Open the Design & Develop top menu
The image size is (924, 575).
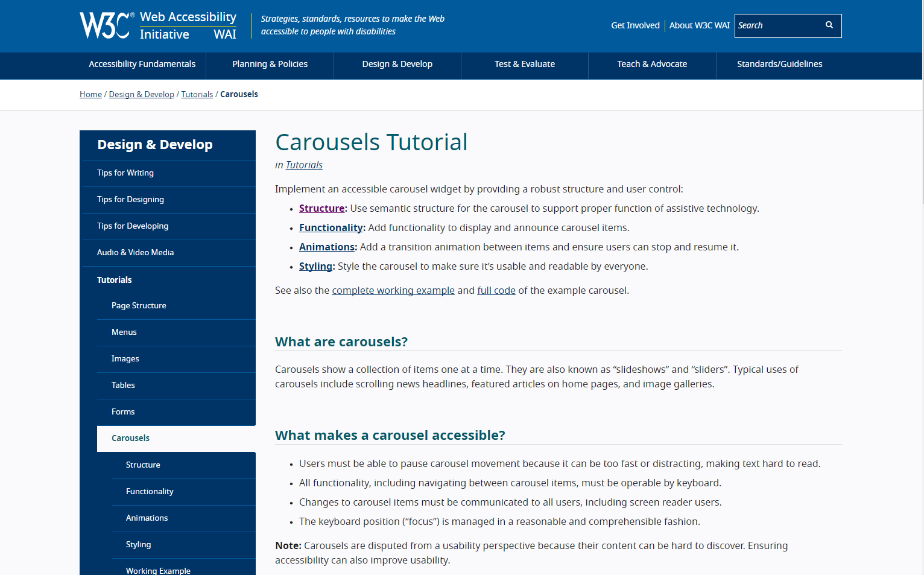pos(397,64)
